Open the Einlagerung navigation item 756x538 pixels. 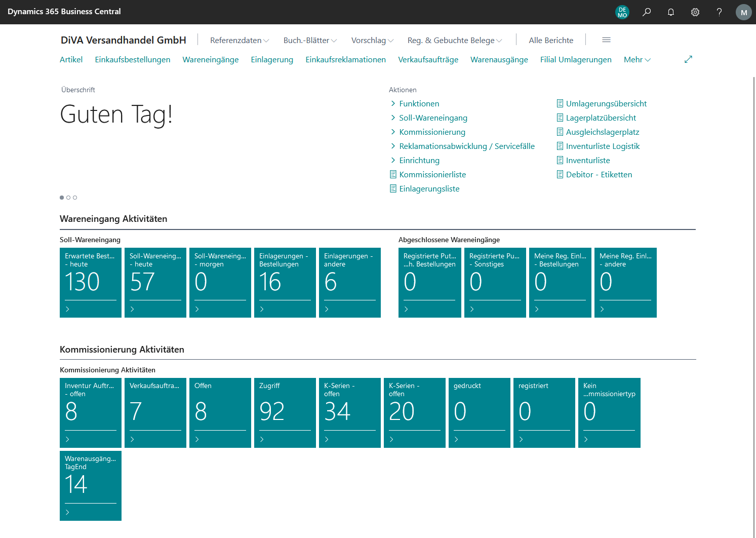(x=272, y=59)
